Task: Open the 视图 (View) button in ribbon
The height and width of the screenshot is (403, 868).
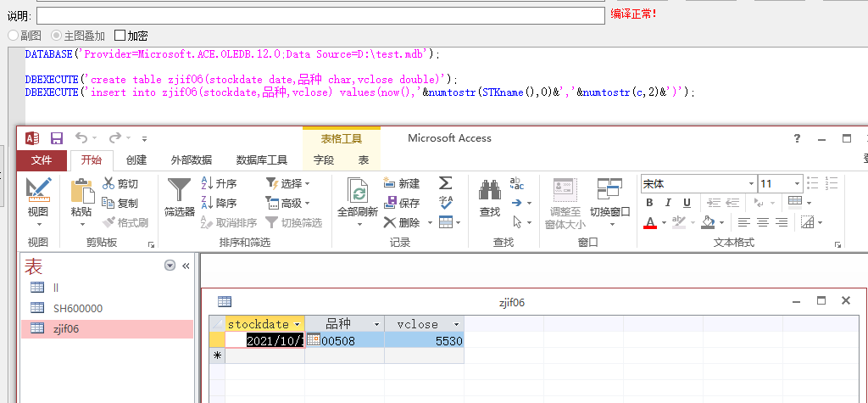Action: click(x=38, y=202)
